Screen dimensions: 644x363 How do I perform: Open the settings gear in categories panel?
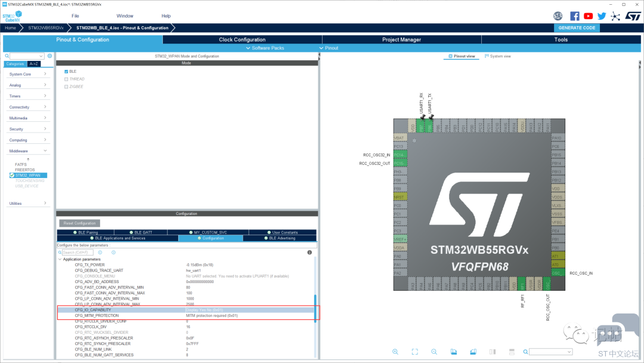point(49,56)
